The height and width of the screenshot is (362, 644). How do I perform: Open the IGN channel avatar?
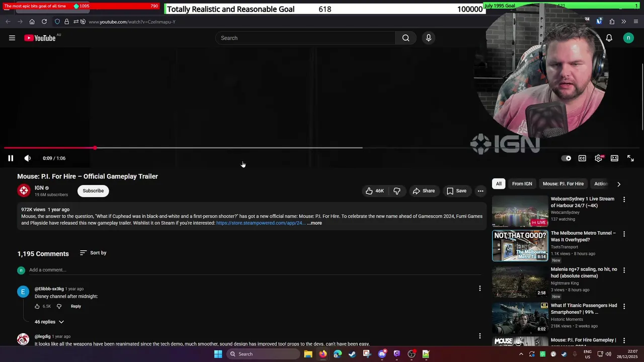point(24,191)
